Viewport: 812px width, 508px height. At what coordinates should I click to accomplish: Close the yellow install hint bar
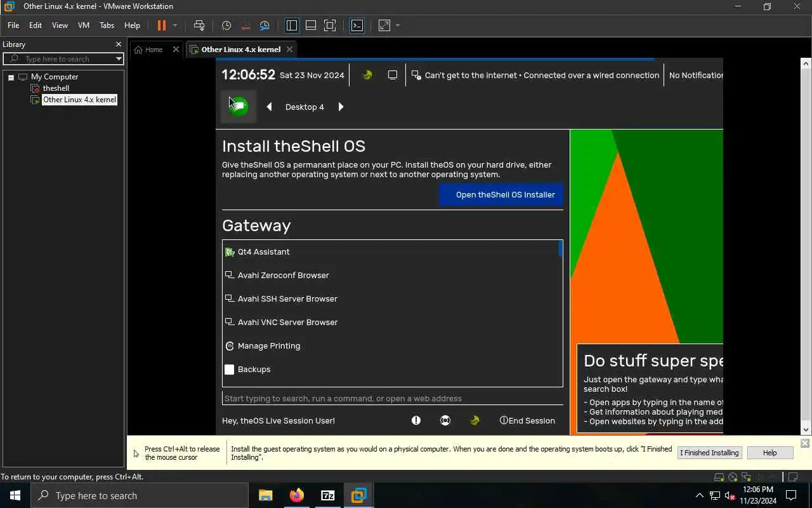[x=804, y=443]
